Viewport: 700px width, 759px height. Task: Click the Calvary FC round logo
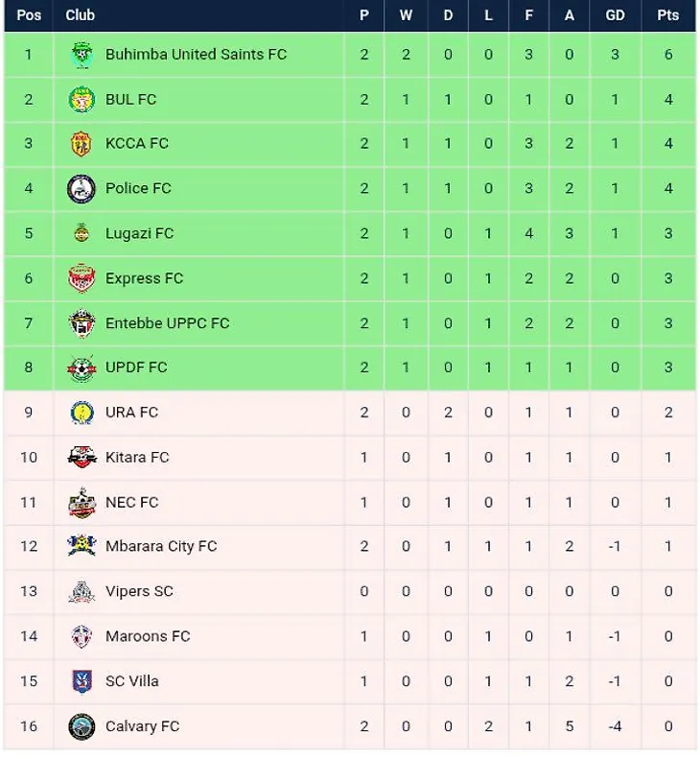coord(82,726)
